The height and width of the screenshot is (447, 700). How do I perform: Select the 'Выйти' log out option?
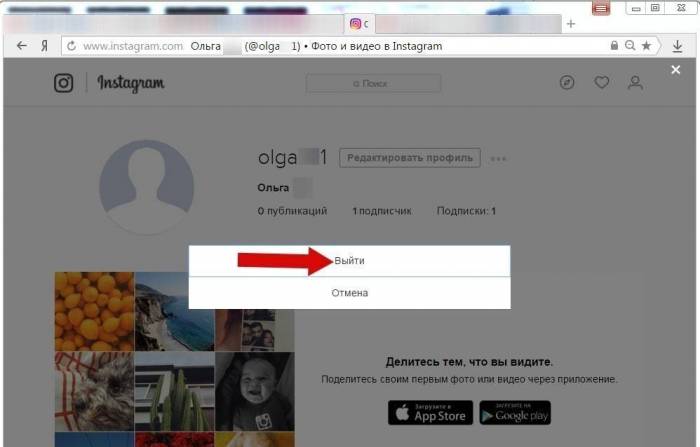tap(350, 260)
